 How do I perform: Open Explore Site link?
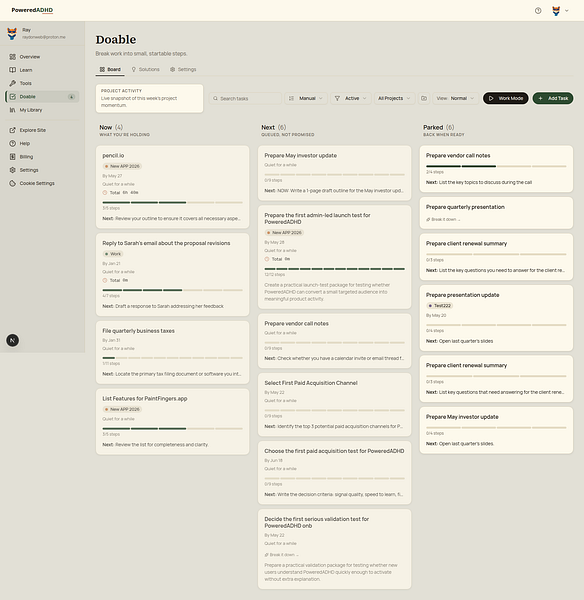(x=42, y=130)
